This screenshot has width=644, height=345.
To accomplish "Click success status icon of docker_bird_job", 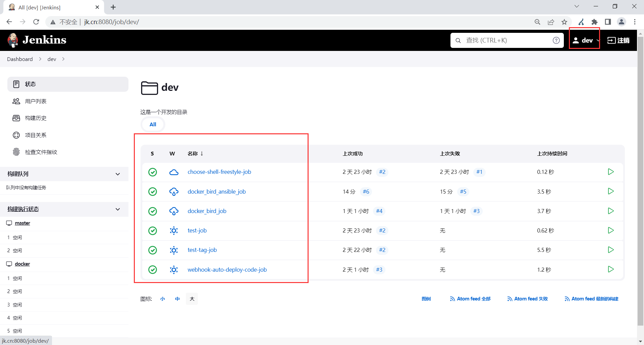I will [153, 211].
